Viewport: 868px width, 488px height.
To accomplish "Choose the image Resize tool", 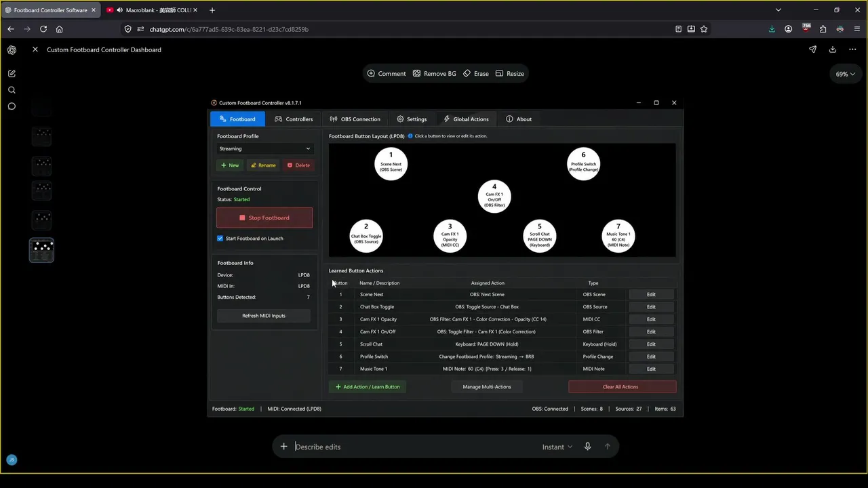I will tap(510, 73).
